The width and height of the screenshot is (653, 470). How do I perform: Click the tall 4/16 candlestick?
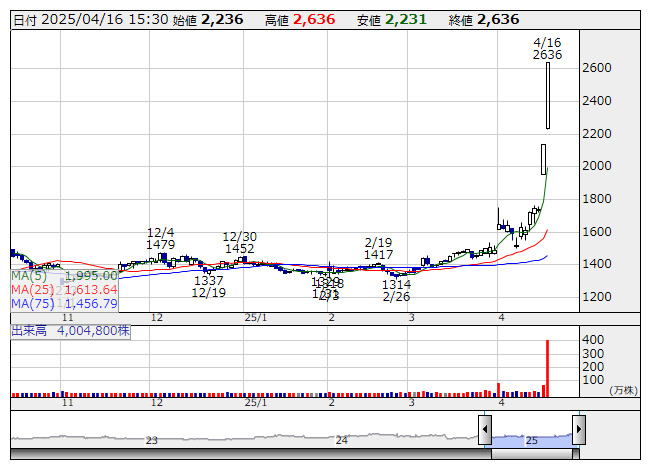[x=548, y=95]
